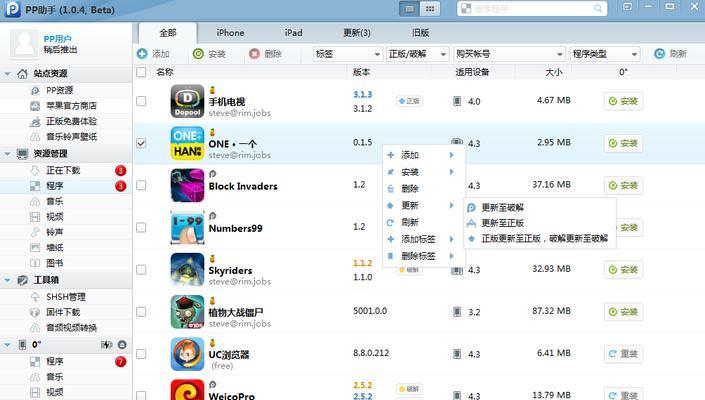
Task: Uncheck the ONE·一个 row checkbox
Action: 141,143
